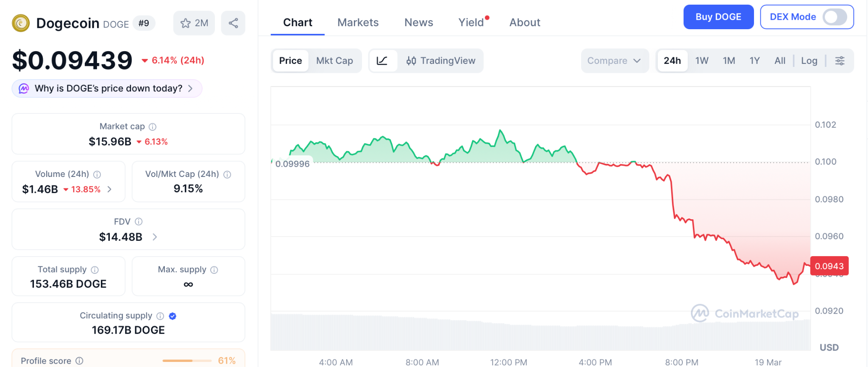
Task: Toggle the DEX Mode switch
Action: 834,17
